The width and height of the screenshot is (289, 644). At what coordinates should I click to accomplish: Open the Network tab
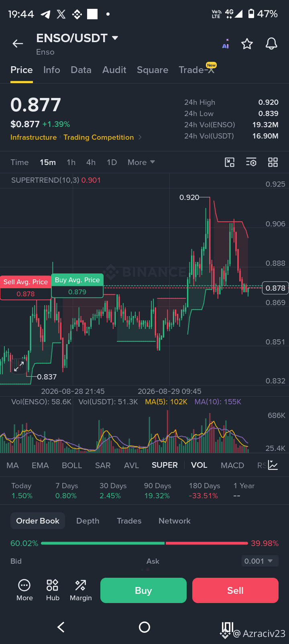pos(175,521)
